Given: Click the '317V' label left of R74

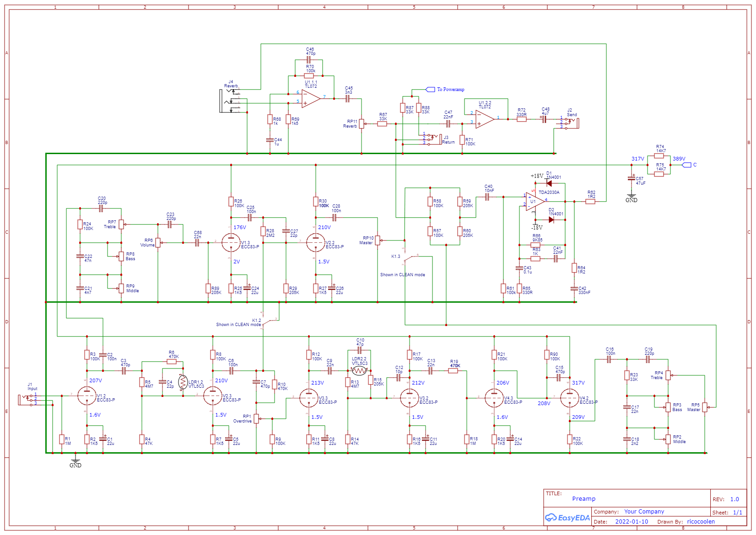Looking at the screenshot, I should (638, 159).
